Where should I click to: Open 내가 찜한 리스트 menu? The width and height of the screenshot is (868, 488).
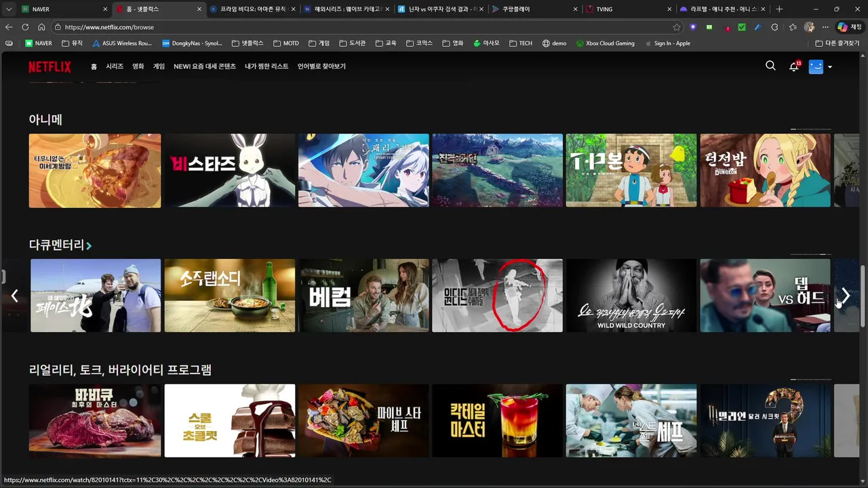point(267,66)
